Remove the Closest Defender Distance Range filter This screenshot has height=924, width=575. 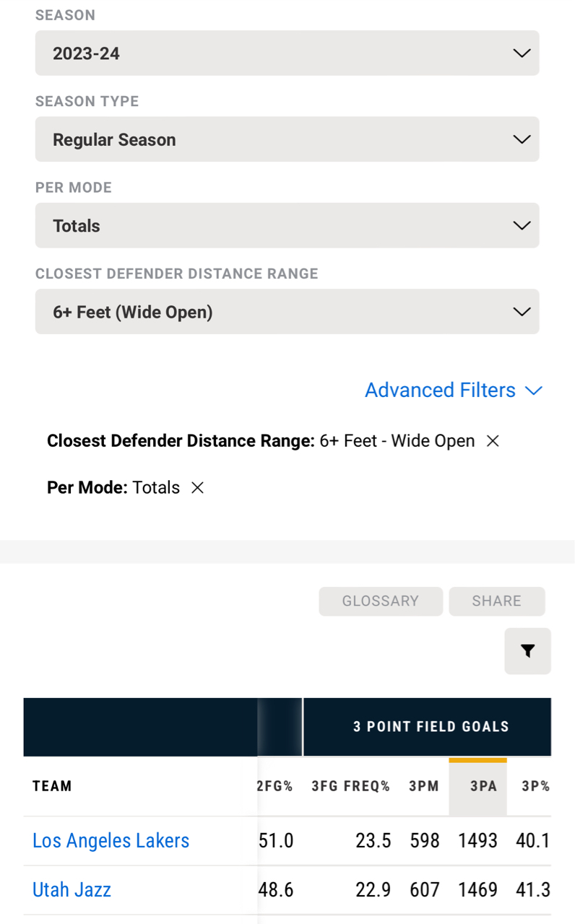pyautogui.click(x=493, y=441)
